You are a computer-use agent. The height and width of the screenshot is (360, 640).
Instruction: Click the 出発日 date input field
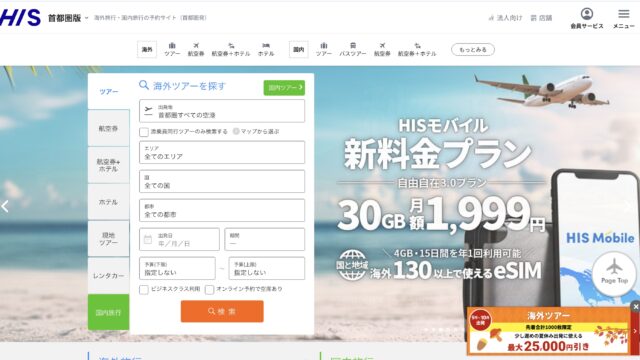pyautogui.click(x=180, y=239)
